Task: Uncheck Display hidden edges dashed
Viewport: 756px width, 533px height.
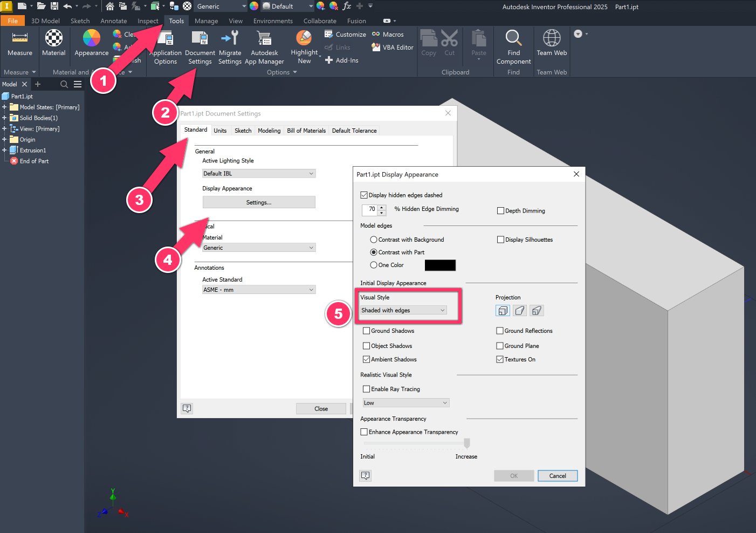Action: [365, 195]
